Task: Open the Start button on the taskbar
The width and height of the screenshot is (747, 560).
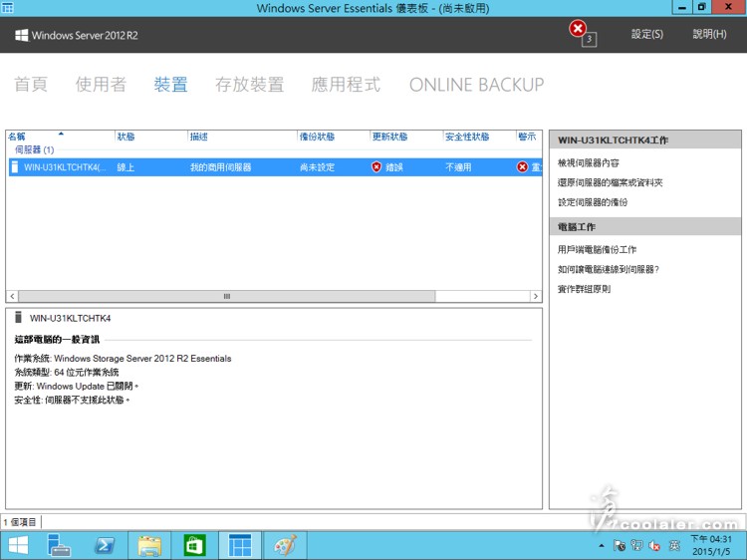Action: pyautogui.click(x=18, y=545)
